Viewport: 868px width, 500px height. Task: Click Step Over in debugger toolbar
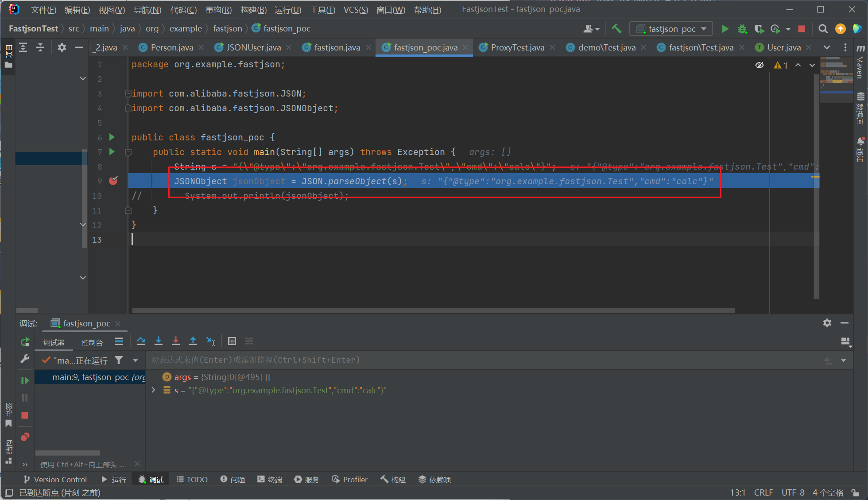(x=141, y=341)
